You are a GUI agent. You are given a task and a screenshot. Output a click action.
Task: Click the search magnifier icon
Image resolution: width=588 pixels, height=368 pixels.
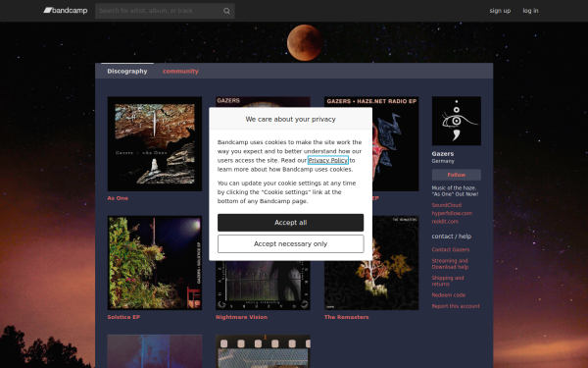click(226, 11)
